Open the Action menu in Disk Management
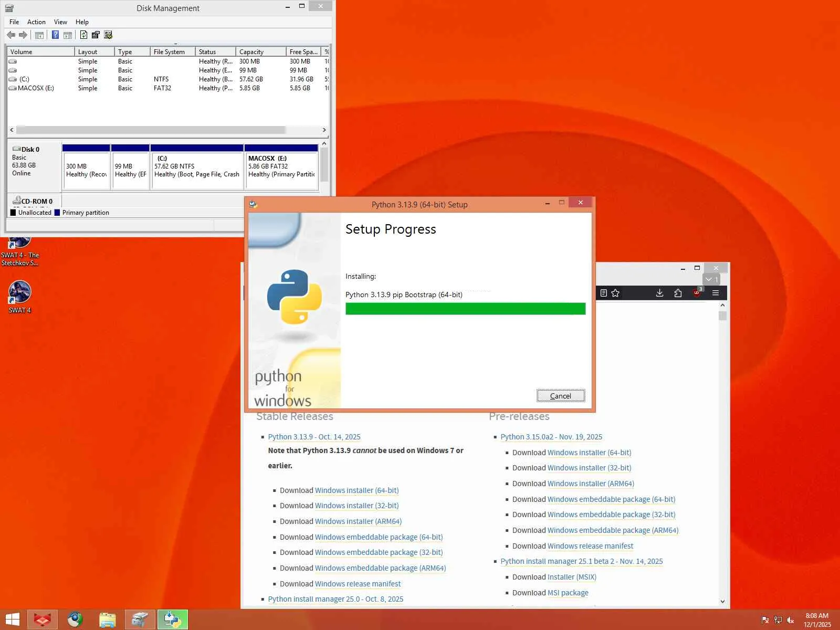 36,22
